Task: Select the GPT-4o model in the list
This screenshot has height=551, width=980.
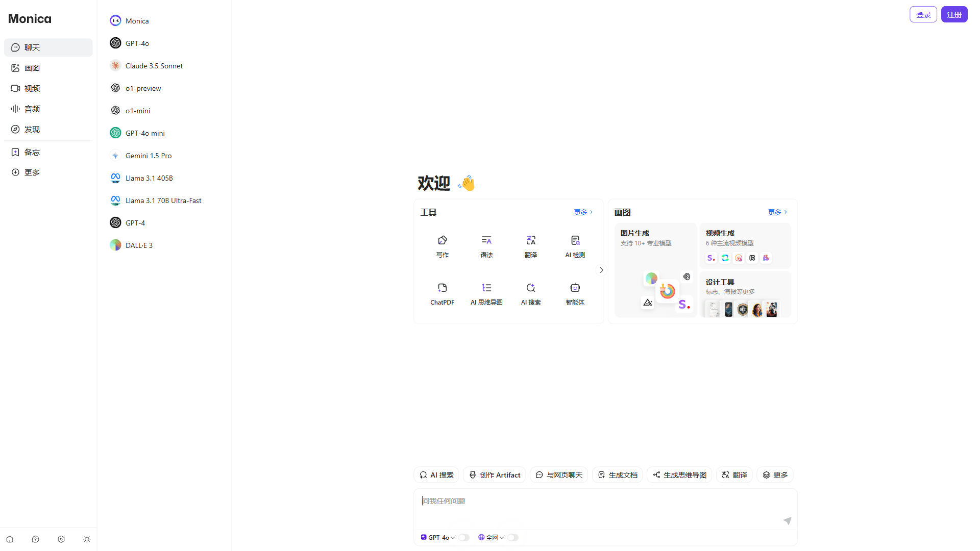Action: [164, 43]
